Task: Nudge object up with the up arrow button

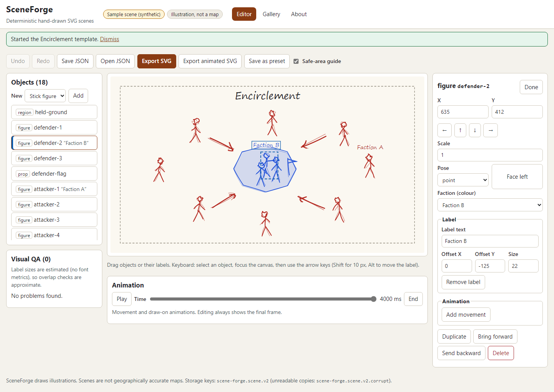Action: [x=460, y=130]
